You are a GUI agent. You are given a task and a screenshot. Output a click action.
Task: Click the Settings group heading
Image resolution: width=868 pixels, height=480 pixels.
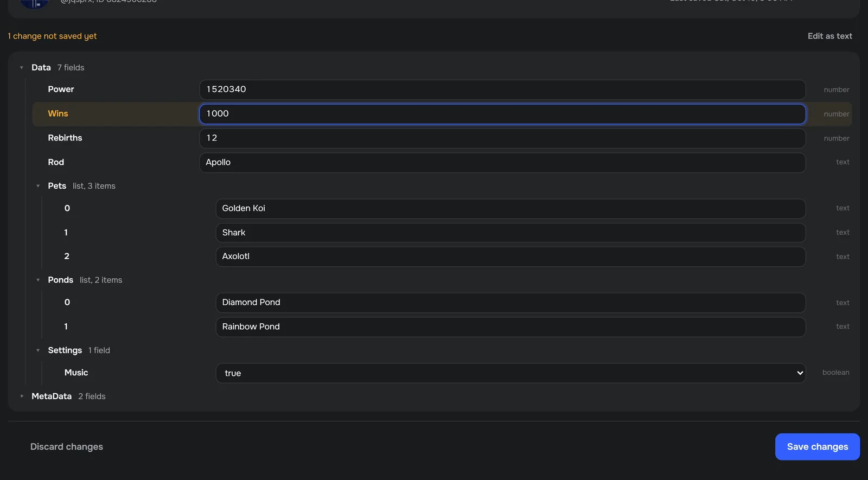[65, 350]
